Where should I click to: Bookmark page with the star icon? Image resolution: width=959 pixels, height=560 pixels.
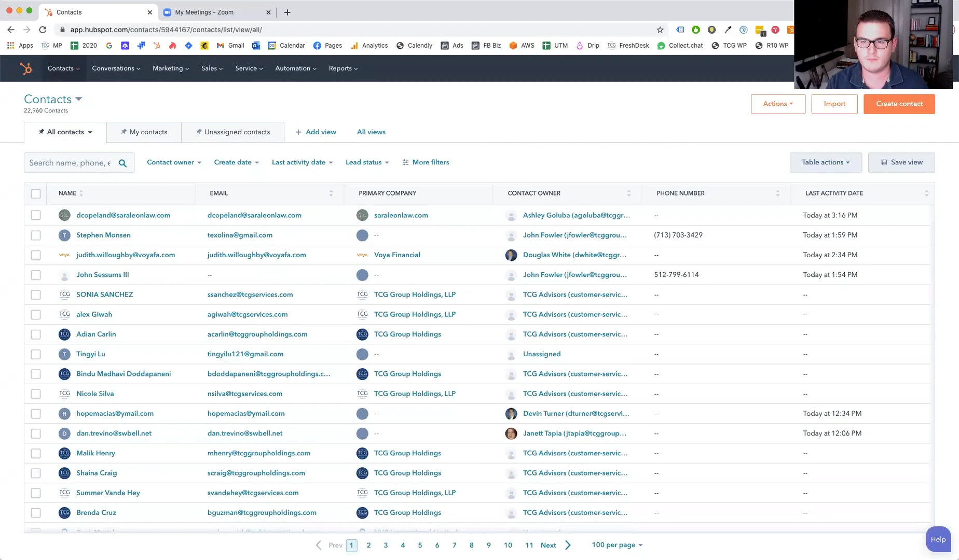[660, 30]
